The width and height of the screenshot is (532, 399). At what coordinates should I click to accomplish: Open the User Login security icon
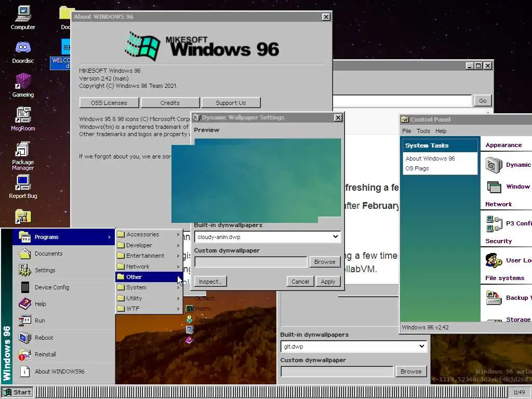click(x=494, y=261)
